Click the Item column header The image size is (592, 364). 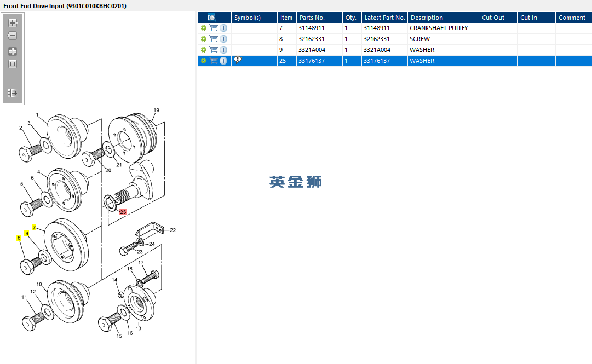(x=287, y=18)
